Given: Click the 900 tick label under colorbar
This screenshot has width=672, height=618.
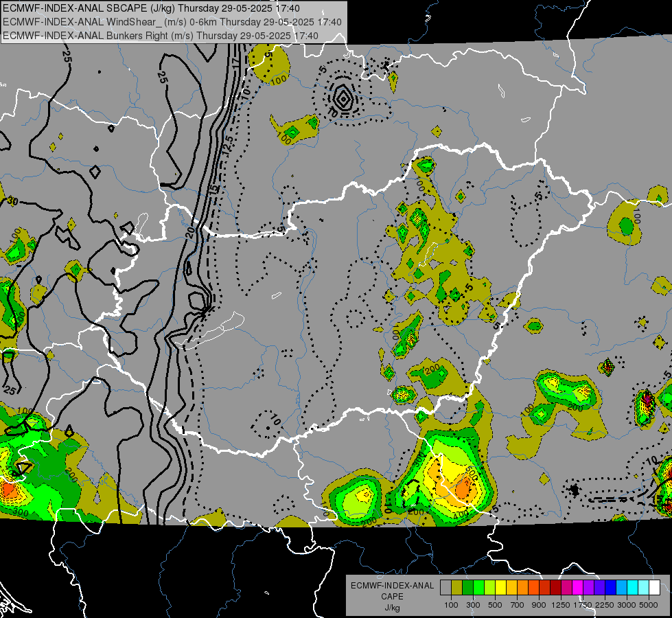Looking at the screenshot, I should click(x=539, y=605).
